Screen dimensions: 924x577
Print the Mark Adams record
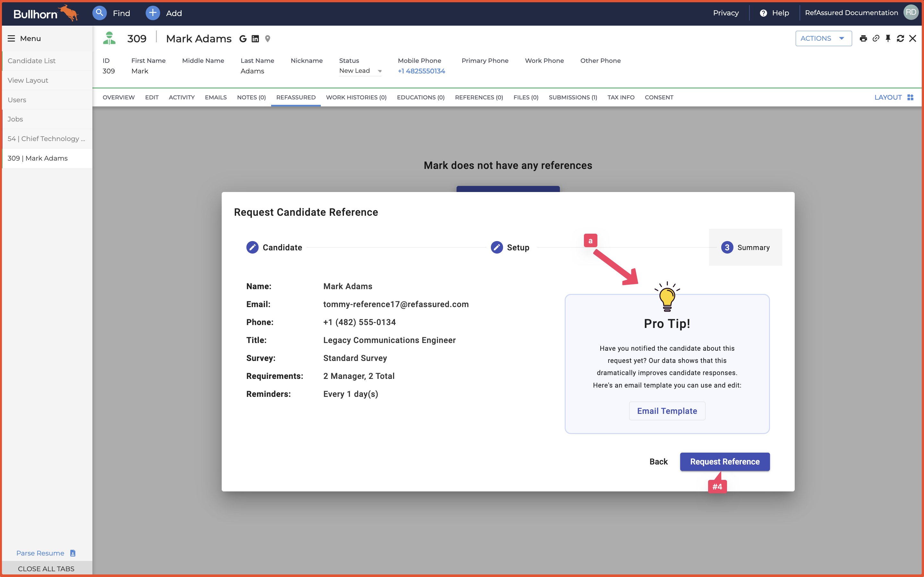[x=863, y=38]
